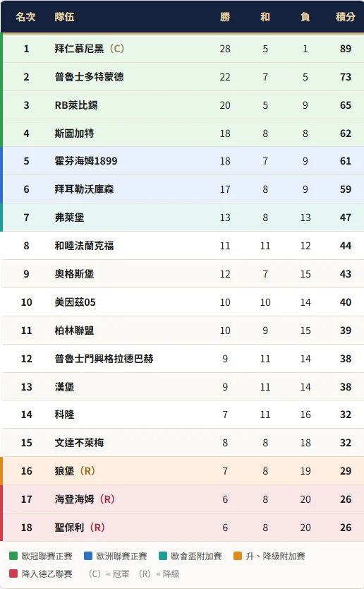Click team name 和睦法蘭克福

(x=84, y=246)
